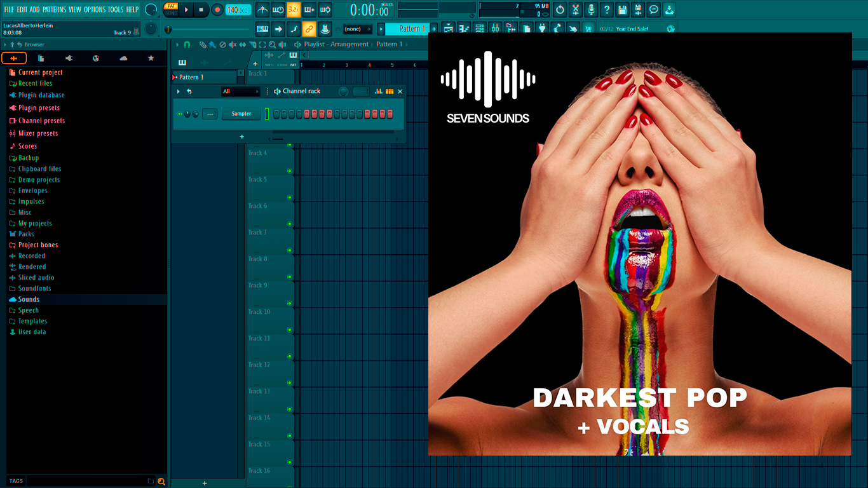Click the multilink to controllers icon

point(325,29)
